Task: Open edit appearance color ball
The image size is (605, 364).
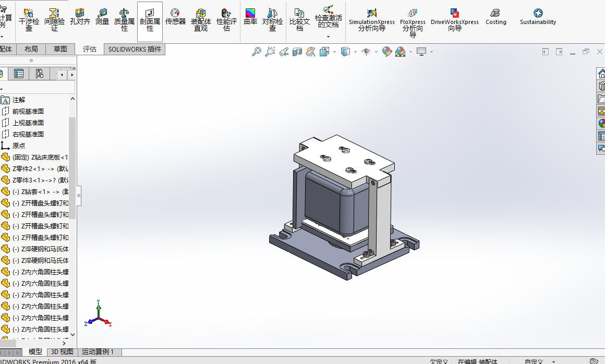Action: click(386, 51)
